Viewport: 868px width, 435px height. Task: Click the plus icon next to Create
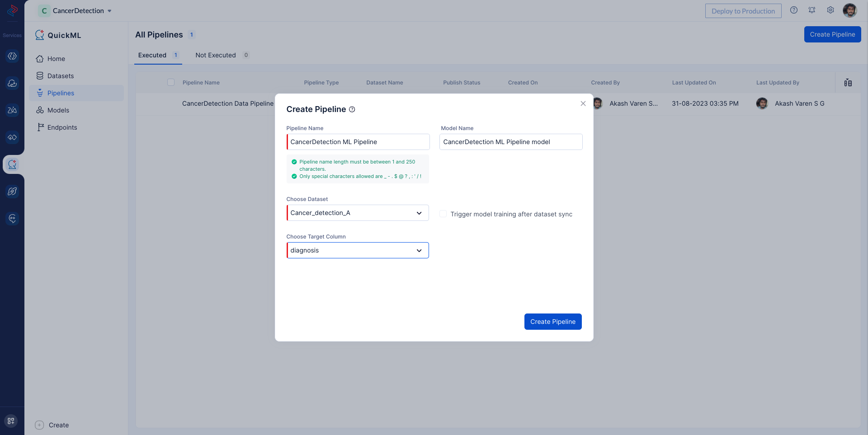click(39, 425)
